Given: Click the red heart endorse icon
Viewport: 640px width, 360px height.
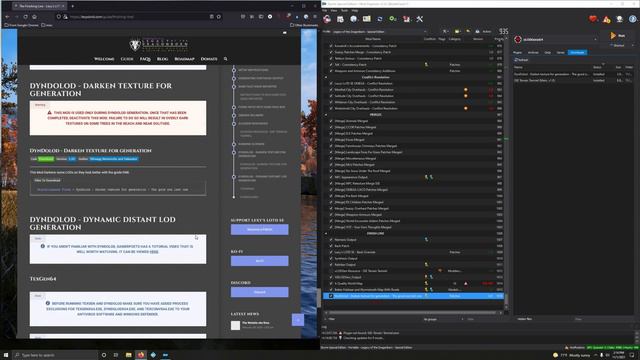Looking at the screenshot, I should [593, 19].
